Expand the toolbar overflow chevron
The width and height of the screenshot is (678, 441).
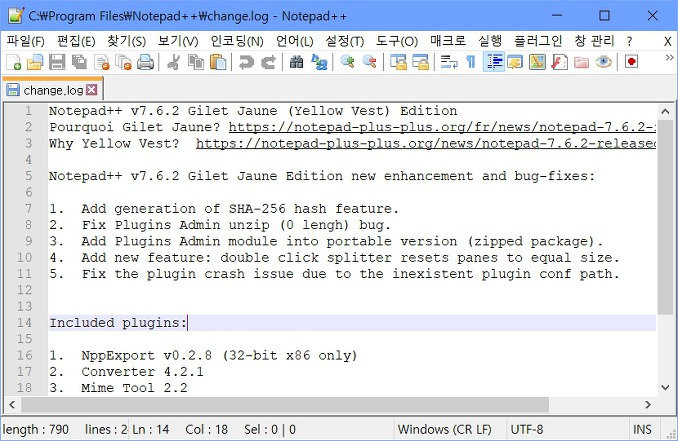(670, 58)
